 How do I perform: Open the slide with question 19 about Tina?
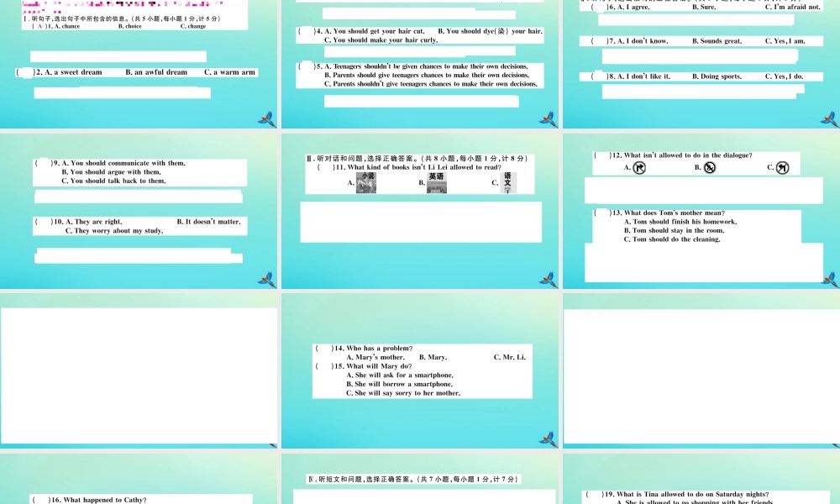tap(701, 478)
